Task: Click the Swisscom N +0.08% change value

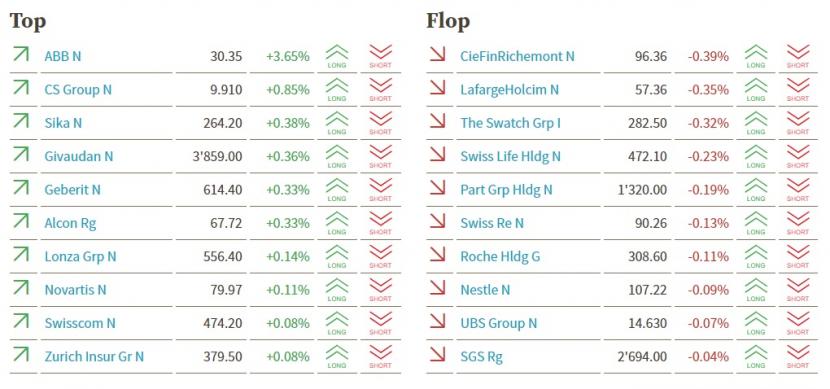Action: [287, 323]
